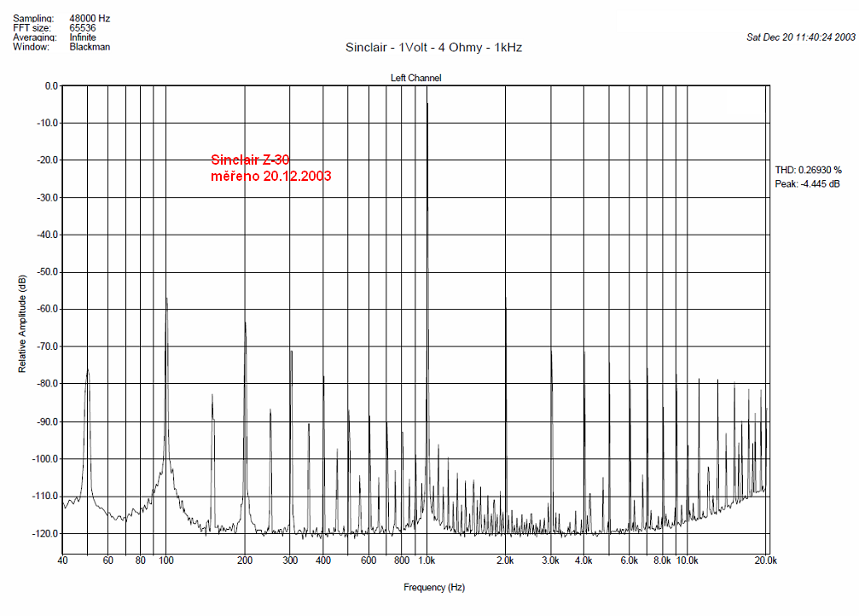The image size is (859, 616).
Task: Click the '0.0' amplitude axis tick
Action: click(51, 86)
